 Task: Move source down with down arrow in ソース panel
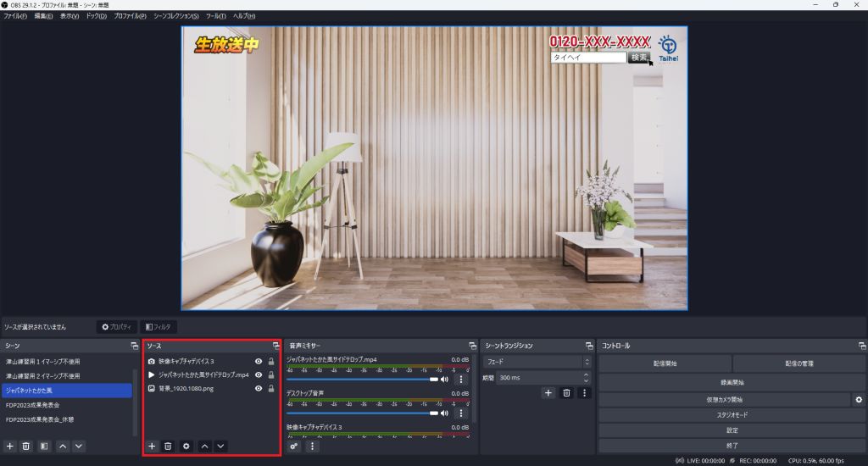220,446
